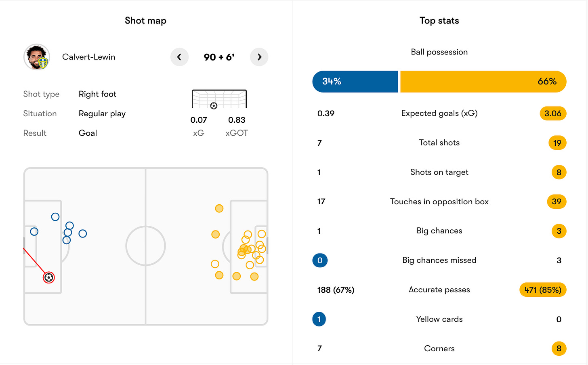Select the blue shot circle near goal line

pos(34,232)
